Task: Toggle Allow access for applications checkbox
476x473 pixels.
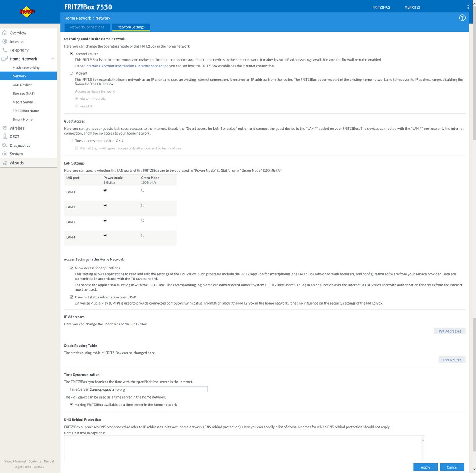Action: click(71, 268)
